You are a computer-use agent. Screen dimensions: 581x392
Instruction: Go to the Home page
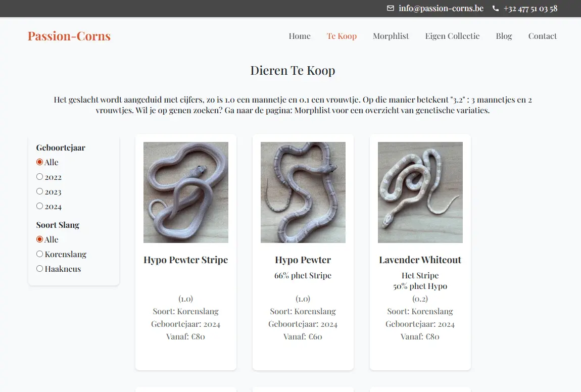[300, 36]
